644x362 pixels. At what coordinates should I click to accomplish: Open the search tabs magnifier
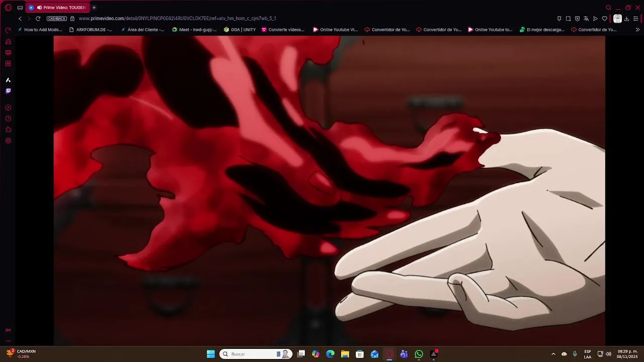click(x=608, y=8)
